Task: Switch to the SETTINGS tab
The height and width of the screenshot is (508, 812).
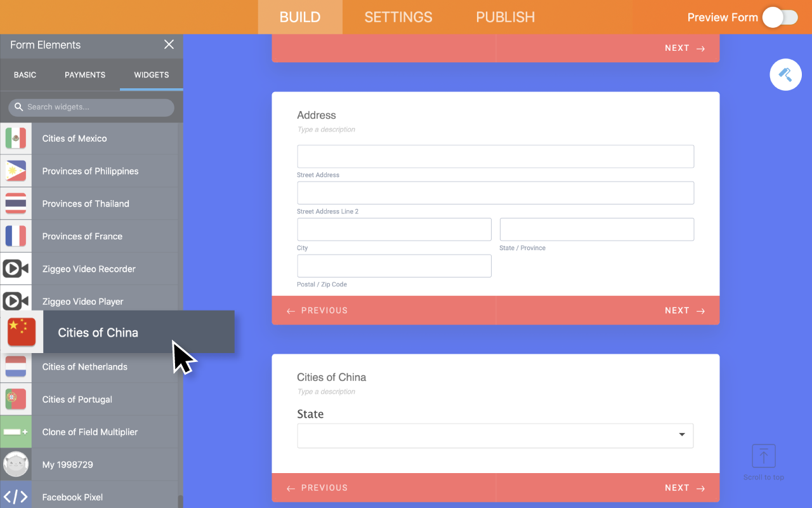Action: click(x=398, y=17)
